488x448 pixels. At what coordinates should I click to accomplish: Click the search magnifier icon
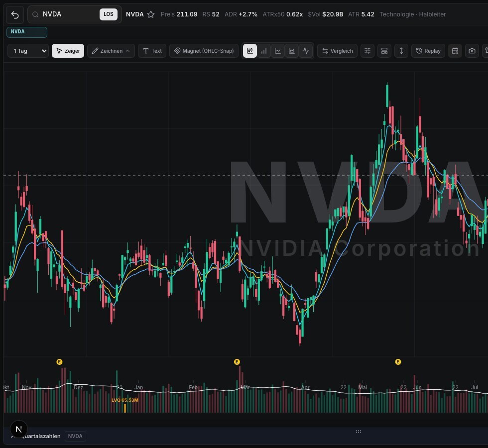35,14
